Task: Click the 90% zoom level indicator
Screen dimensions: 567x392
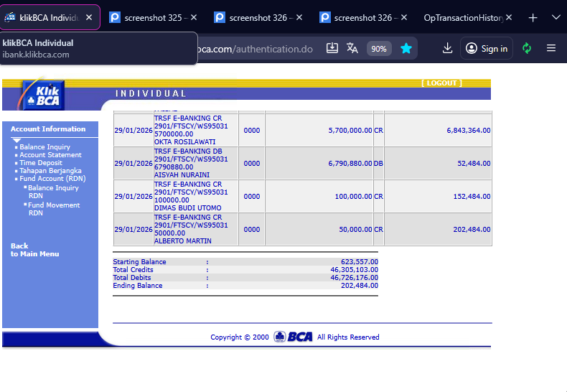Action: 379,49
